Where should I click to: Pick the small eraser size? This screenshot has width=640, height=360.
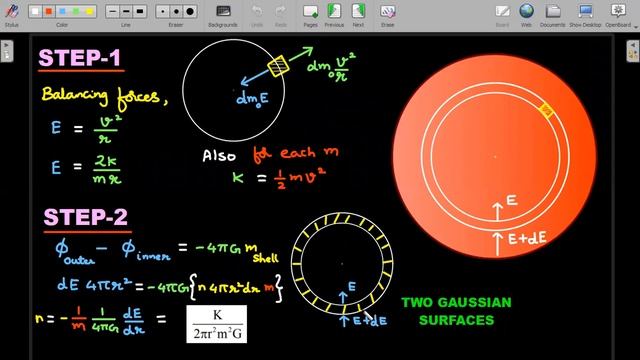[163, 12]
